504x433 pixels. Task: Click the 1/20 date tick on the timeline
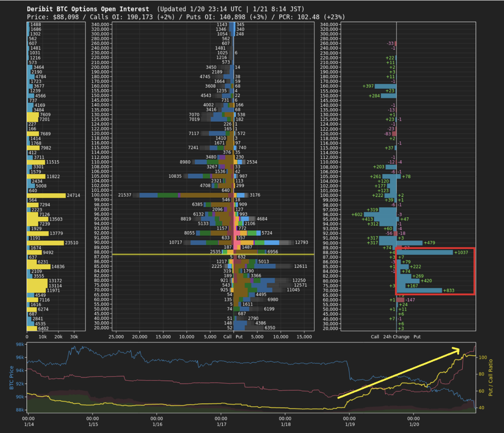tap(414, 422)
